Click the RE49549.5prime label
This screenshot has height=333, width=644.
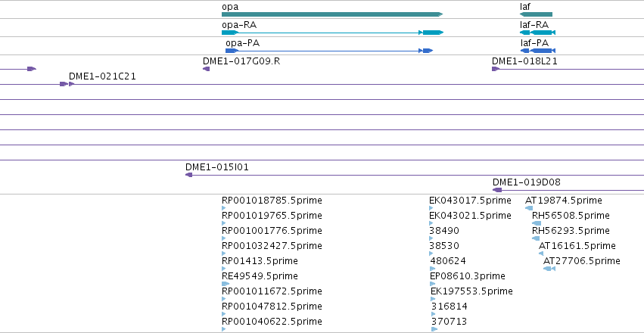coord(260,276)
